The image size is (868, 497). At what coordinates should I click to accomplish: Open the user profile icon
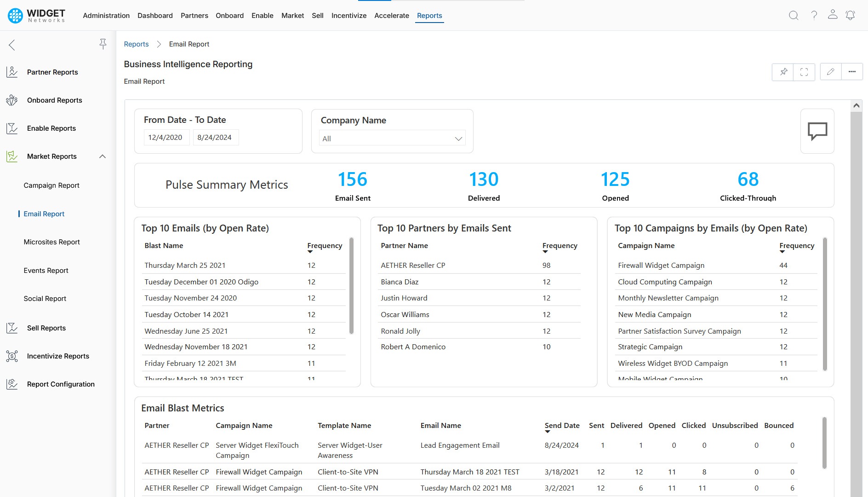(x=833, y=15)
